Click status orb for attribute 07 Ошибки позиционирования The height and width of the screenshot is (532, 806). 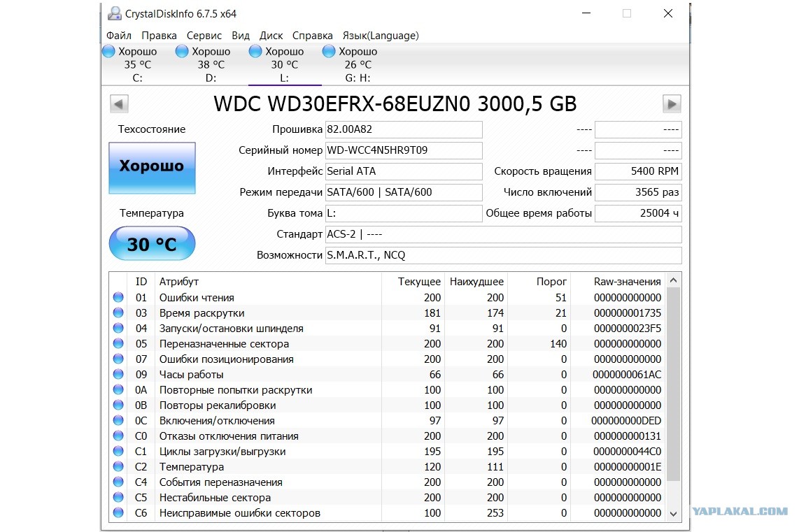(x=118, y=359)
